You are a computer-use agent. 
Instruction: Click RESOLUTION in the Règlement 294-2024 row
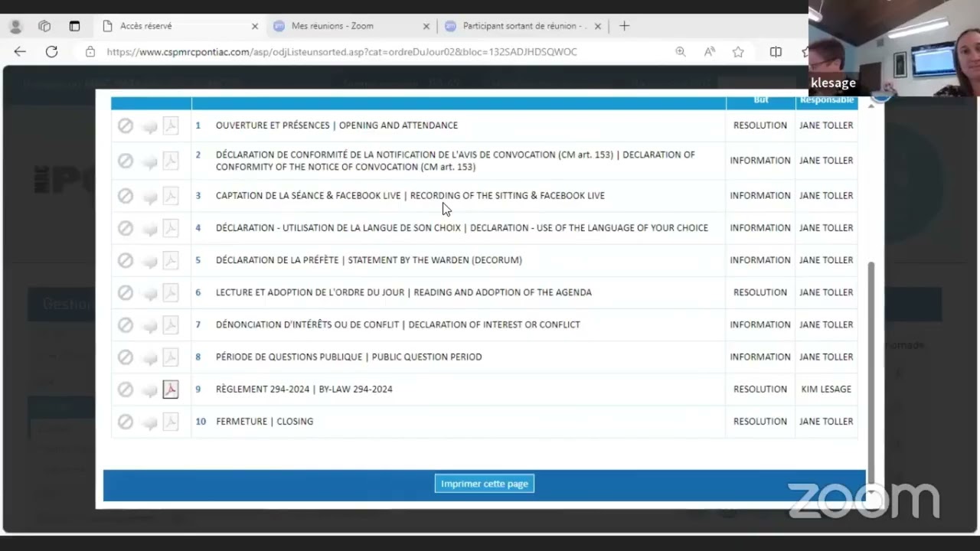pos(760,390)
